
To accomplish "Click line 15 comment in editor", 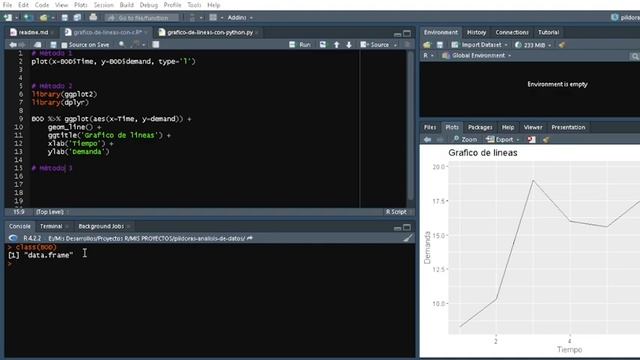I will [x=52, y=168].
